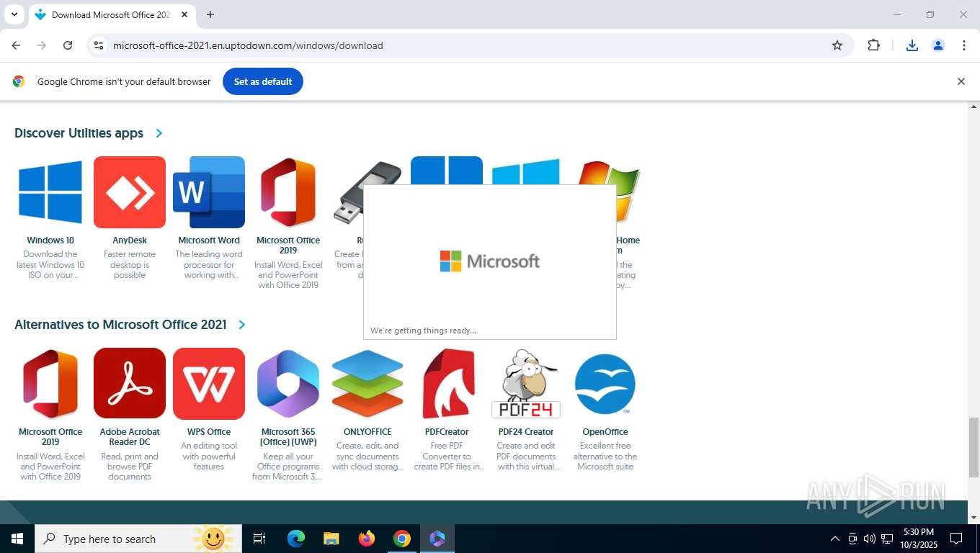Screen dimensions: 980x553
Task: Click the OpenOffice title link
Action: 605,432
